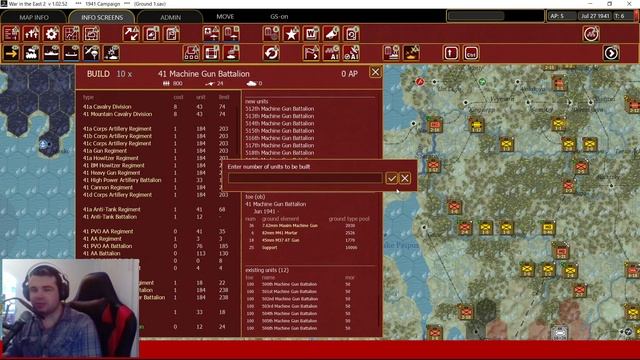Image resolution: width=640 pixels, height=360 pixels.
Task: Click the air AI toolbar icon
Action: [x=351, y=53]
